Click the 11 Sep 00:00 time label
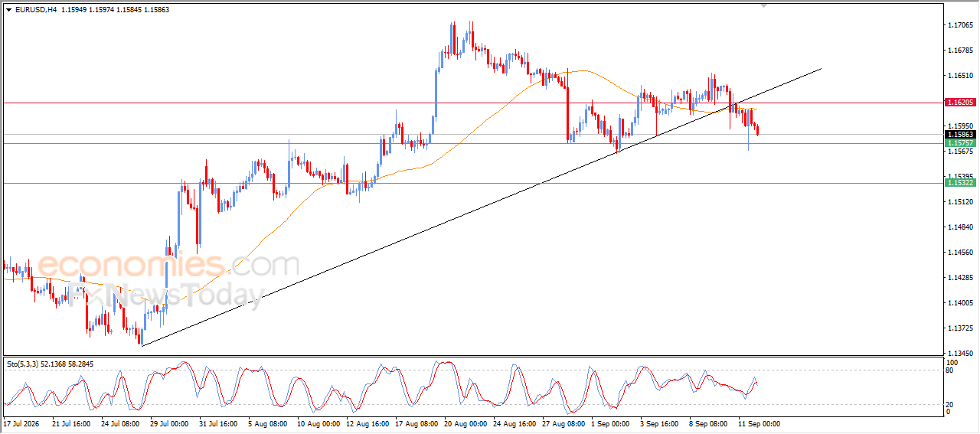980x434 pixels. click(x=759, y=423)
